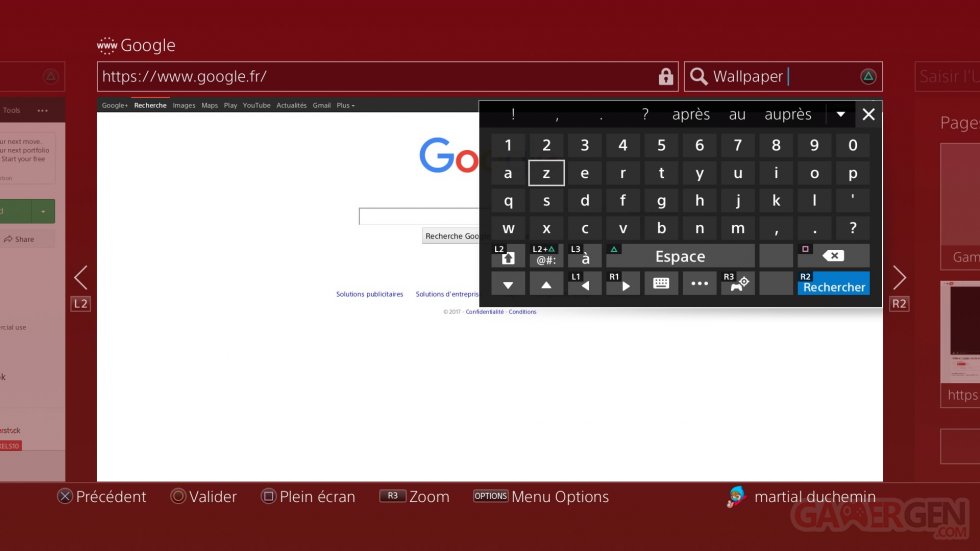Click the www Google page icon

[x=107, y=45]
